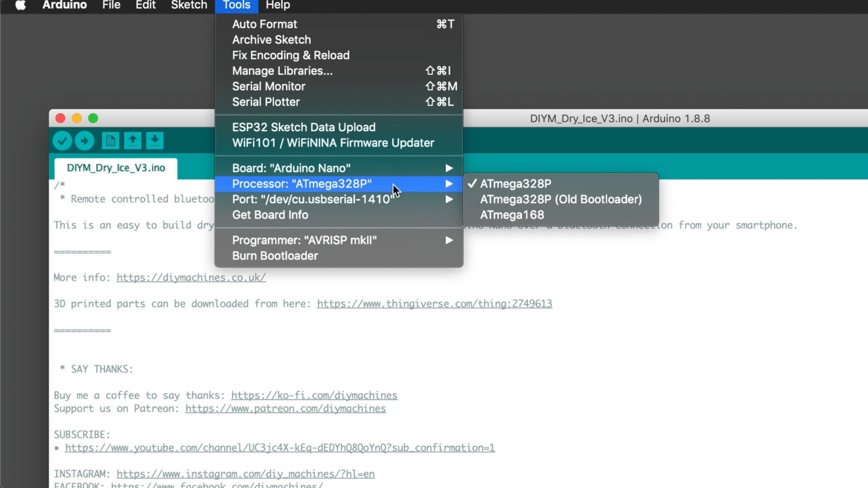Image resolution: width=868 pixels, height=488 pixels.
Task: Select the DIYM_Dry_Ice_V3.ino tab
Action: tap(116, 168)
